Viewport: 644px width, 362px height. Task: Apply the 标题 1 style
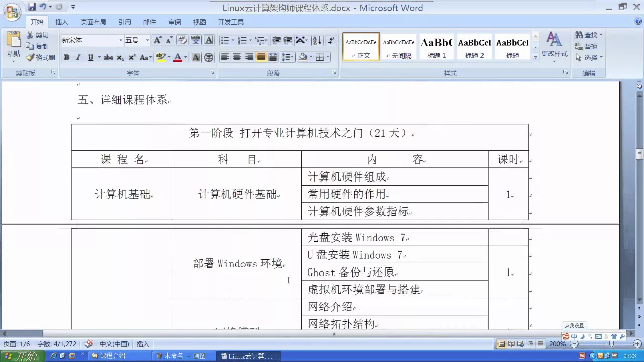point(436,47)
